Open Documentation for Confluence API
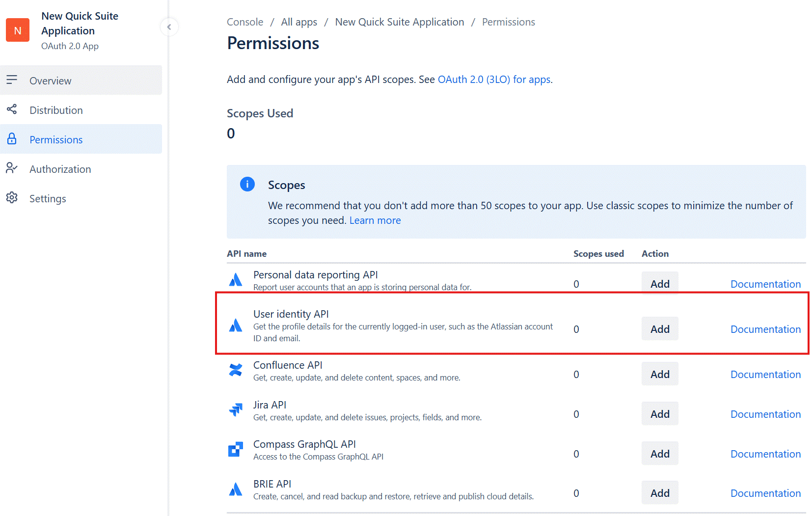 765,375
